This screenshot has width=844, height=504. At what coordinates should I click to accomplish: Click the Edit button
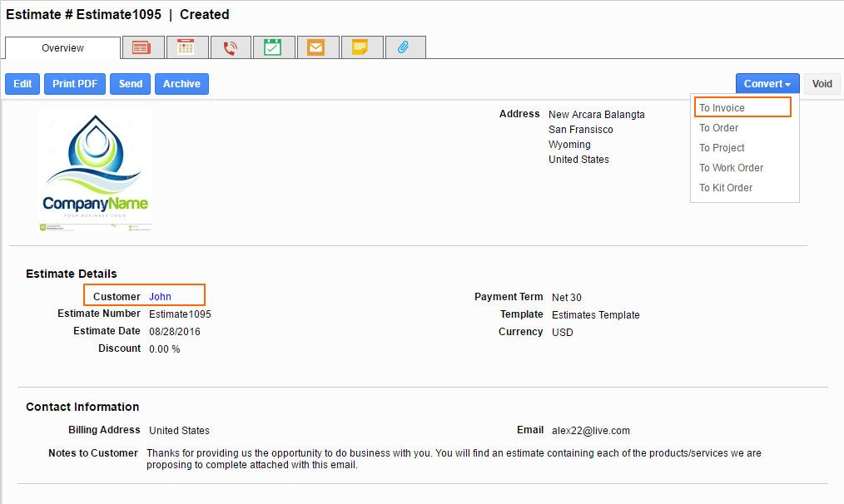coord(22,84)
